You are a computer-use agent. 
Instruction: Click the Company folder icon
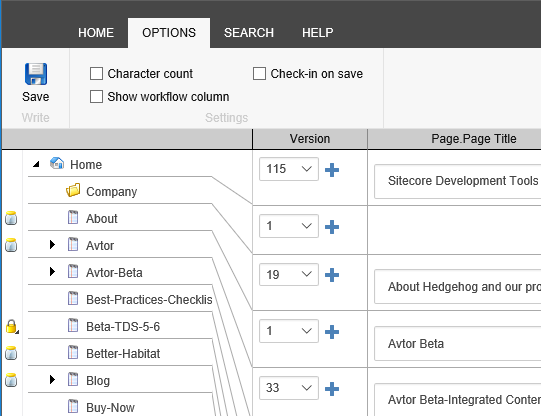point(73,190)
